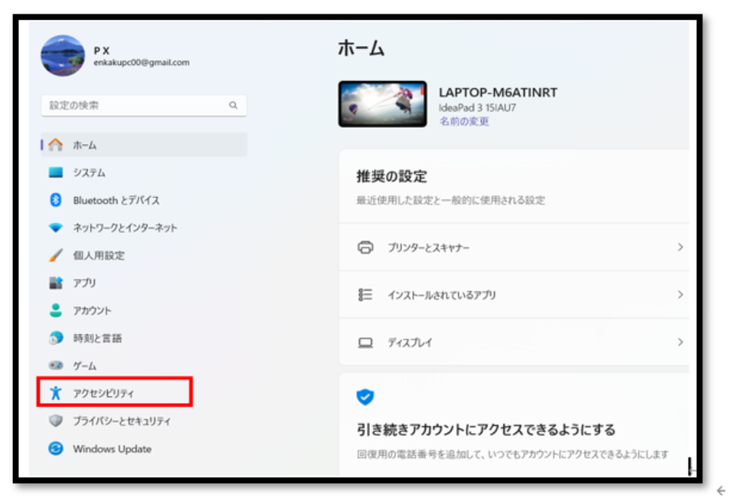Click the privacy shield icon in the sidebar
This screenshot has width=734, height=498.
[56, 420]
